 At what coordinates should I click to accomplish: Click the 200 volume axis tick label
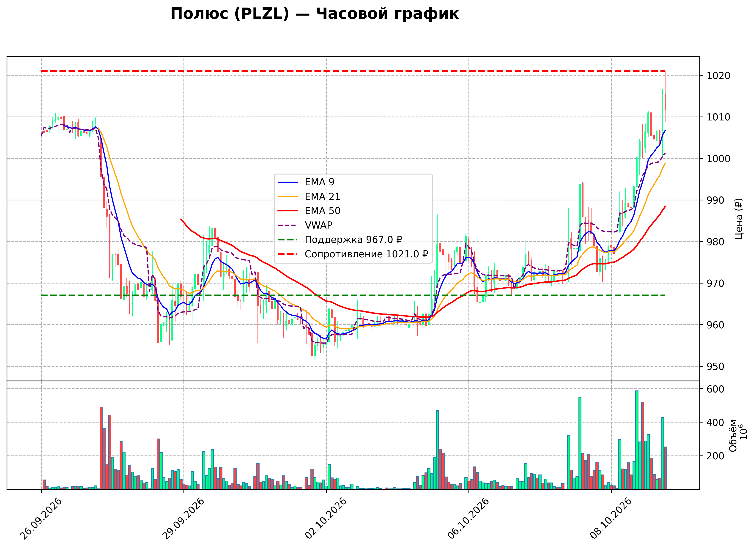click(715, 456)
